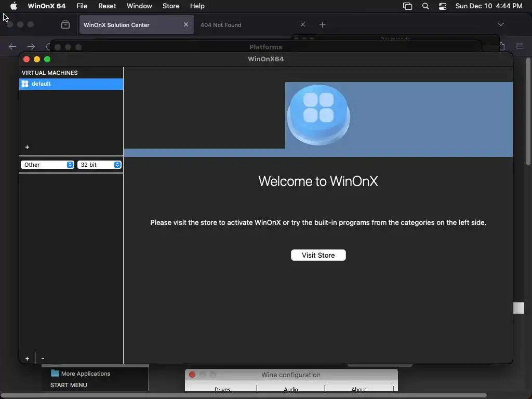Minimize the WinOnX64 window
This screenshot has height=399, width=532.
[x=37, y=59]
